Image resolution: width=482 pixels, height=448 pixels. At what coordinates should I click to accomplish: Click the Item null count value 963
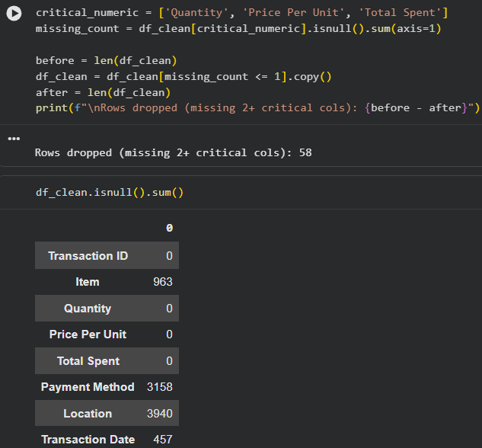pos(162,282)
